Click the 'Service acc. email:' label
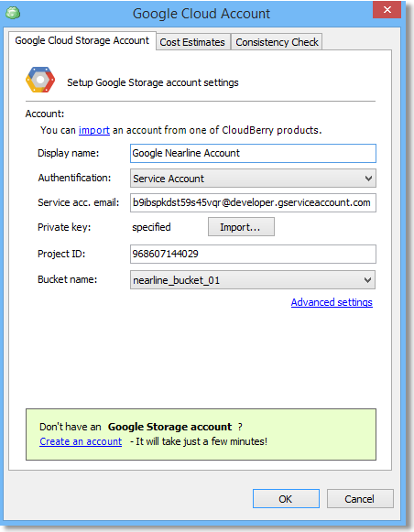Image resolution: width=414 pixels, height=532 pixels. (79, 202)
